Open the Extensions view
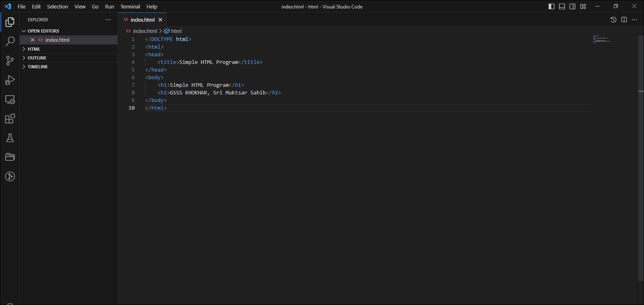The image size is (644, 305). tap(10, 119)
